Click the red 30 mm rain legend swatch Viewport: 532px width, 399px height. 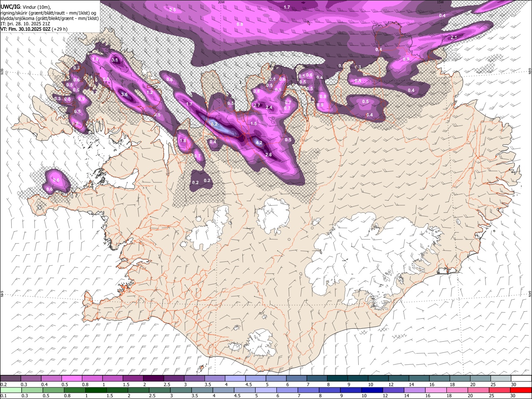[x=521, y=390]
